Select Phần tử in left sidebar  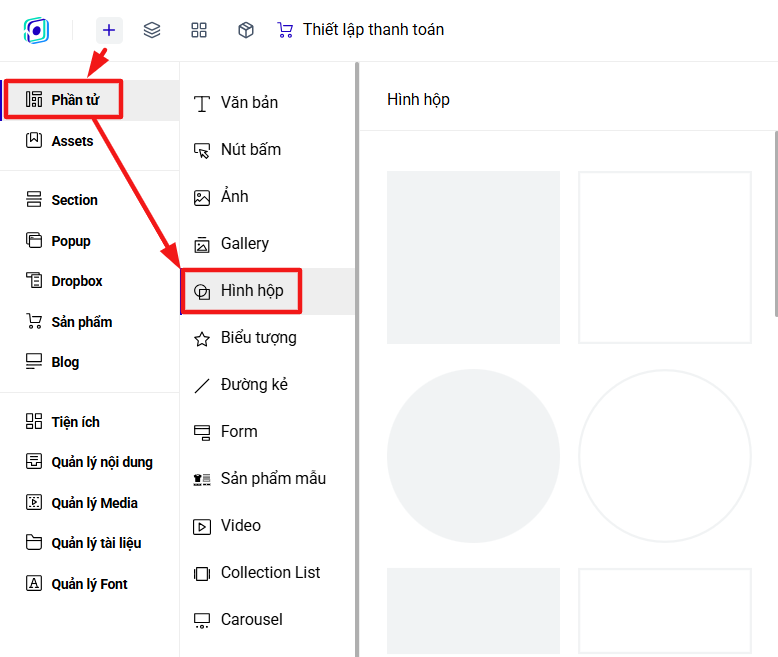(90, 100)
